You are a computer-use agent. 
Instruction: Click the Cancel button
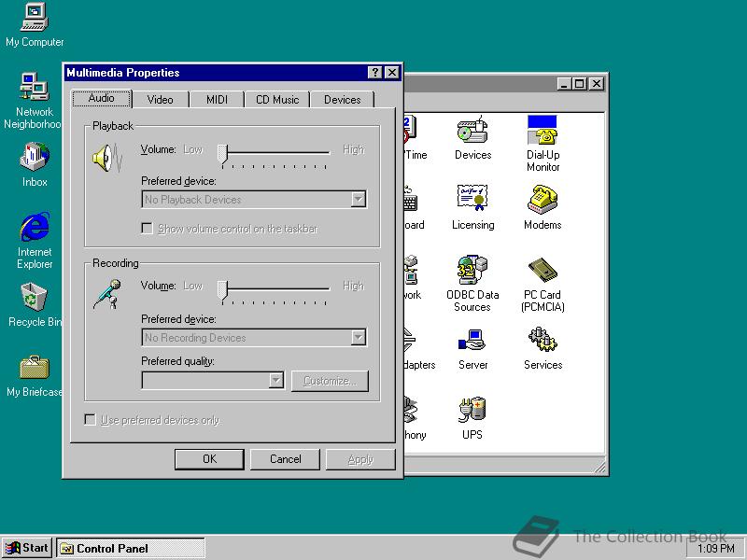click(285, 459)
